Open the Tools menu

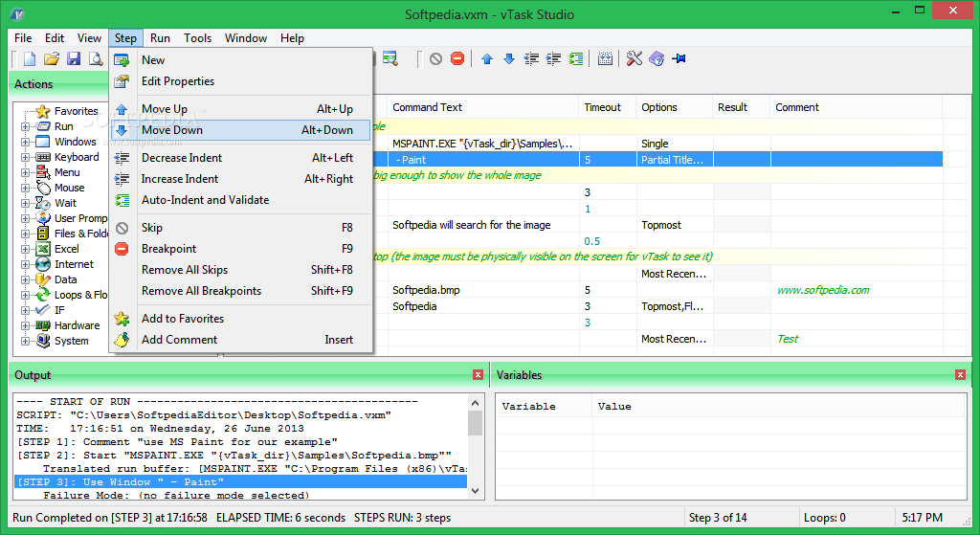197,38
